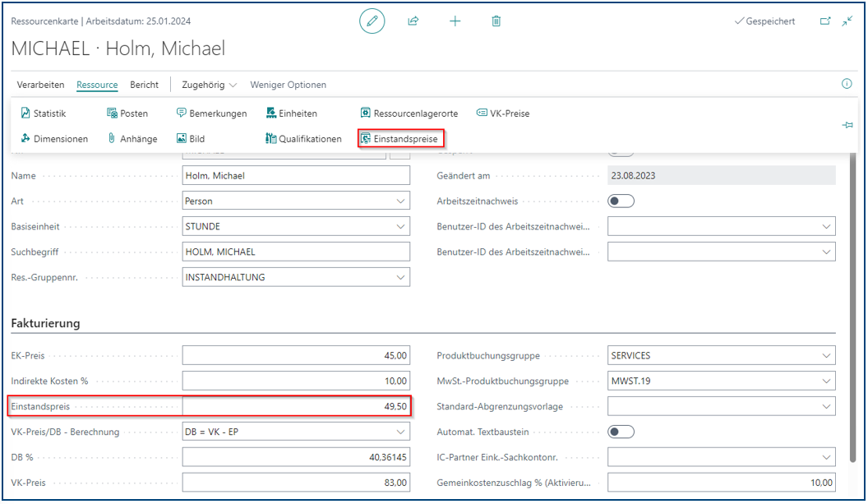Open Bild picture action
This screenshot has height=504, width=868.
tap(191, 138)
